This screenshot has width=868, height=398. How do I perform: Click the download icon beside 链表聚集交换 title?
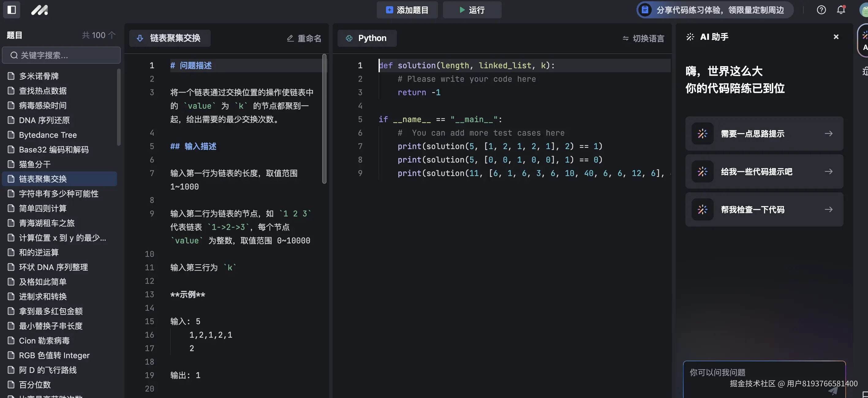(x=140, y=38)
